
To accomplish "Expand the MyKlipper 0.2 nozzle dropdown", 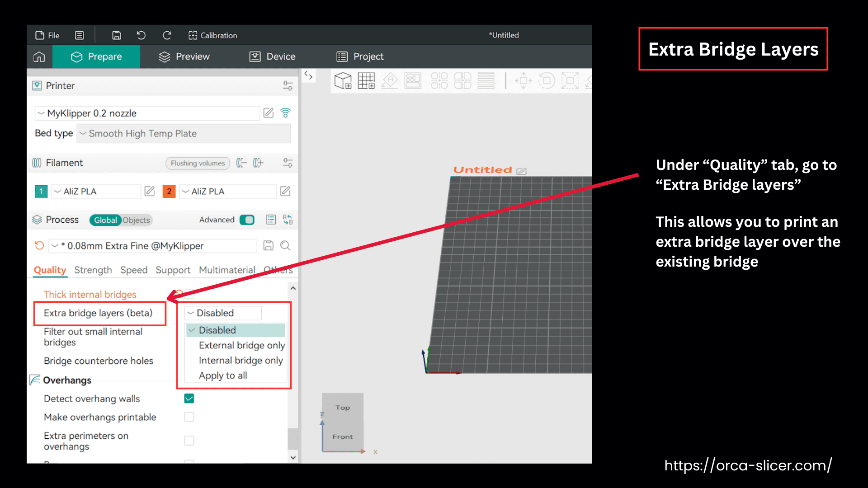I will click(x=147, y=113).
